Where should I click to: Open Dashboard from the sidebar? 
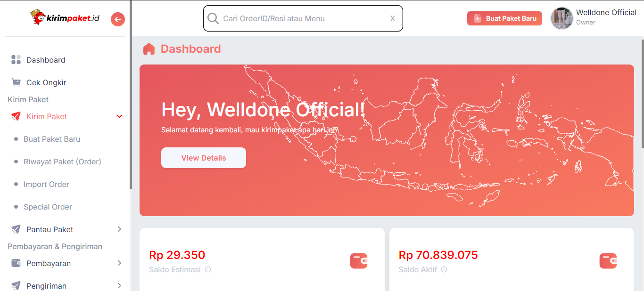click(x=46, y=60)
